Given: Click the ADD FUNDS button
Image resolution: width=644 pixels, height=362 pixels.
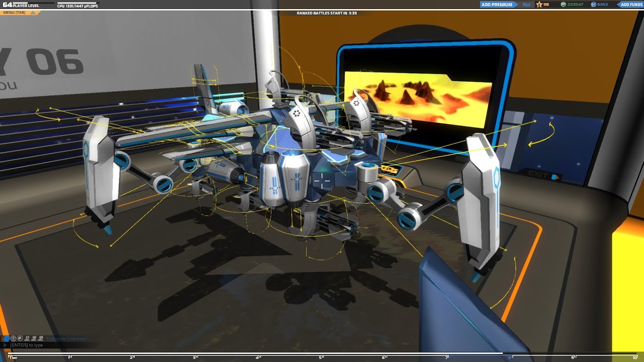Looking at the screenshot, I should point(631,5).
